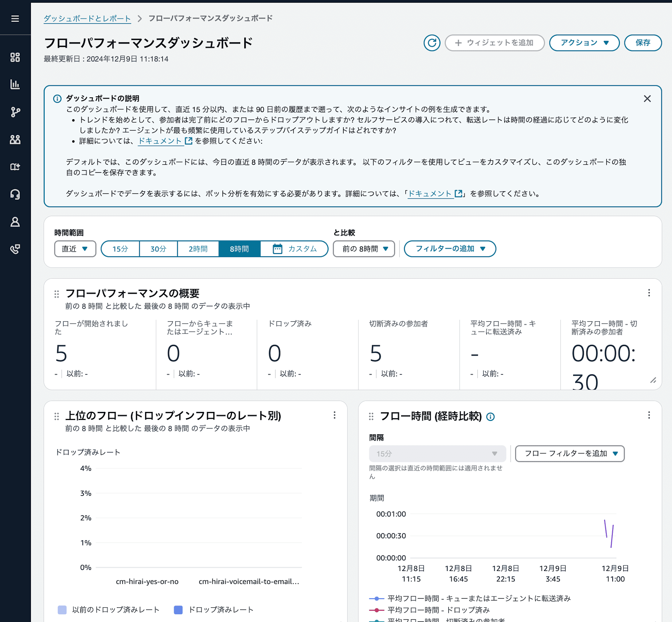Viewport: 672px width, 622px height.
Task: Click the sidebar flow/branch icon
Action: click(x=16, y=112)
